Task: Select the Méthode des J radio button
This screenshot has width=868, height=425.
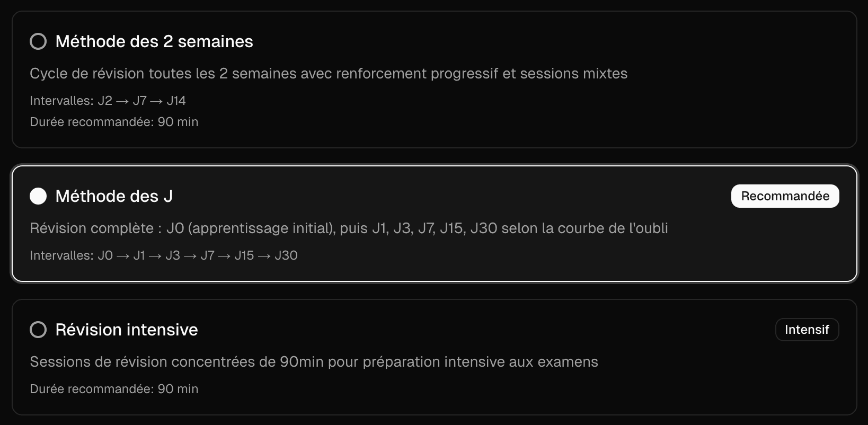Action: pyautogui.click(x=38, y=196)
